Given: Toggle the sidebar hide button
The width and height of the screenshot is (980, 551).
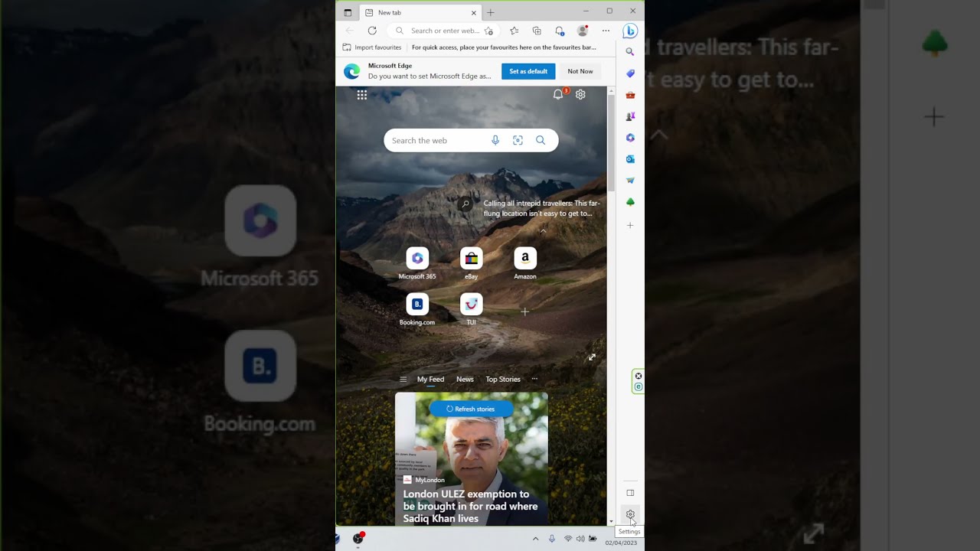Looking at the screenshot, I should click(x=630, y=493).
